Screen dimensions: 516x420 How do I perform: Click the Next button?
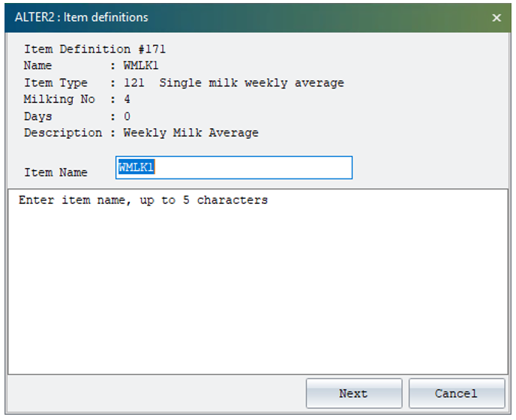[x=354, y=393]
